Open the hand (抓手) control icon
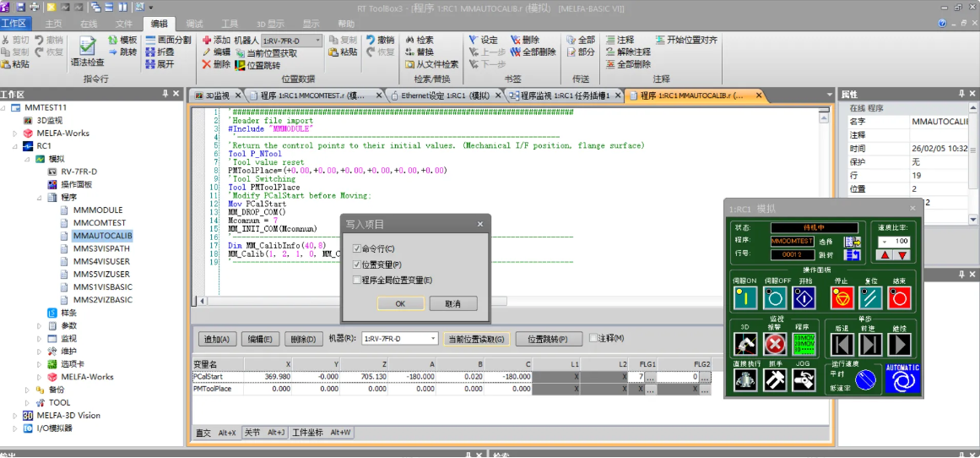980x458 pixels. point(775,381)
